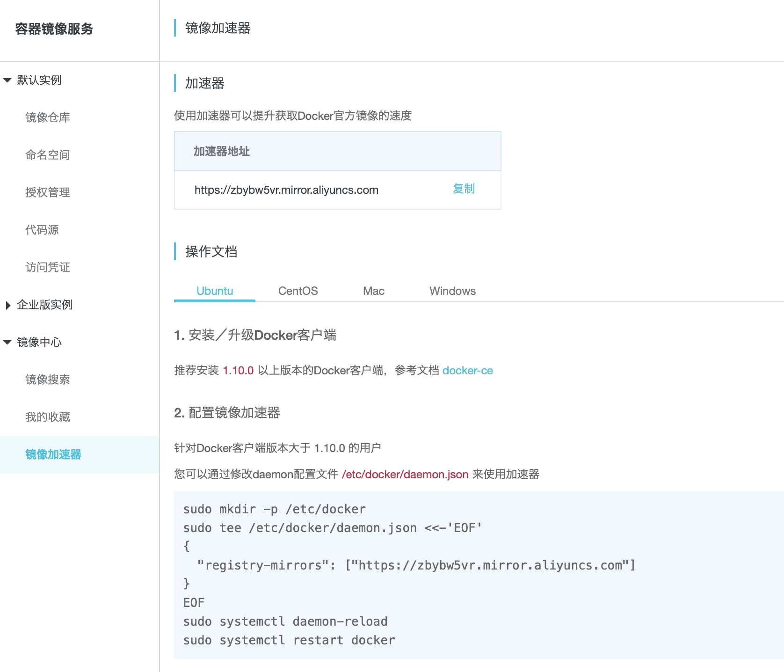Viewport: 784px width, 672px height.
Task: Click the 1.10.0 red version text
Action: coord(238,371)
